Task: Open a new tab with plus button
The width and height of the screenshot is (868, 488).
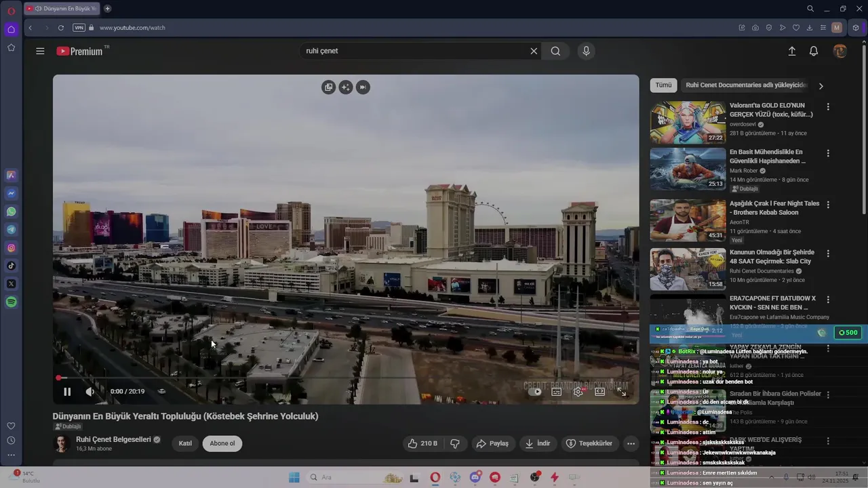Action: coord(107,9)
